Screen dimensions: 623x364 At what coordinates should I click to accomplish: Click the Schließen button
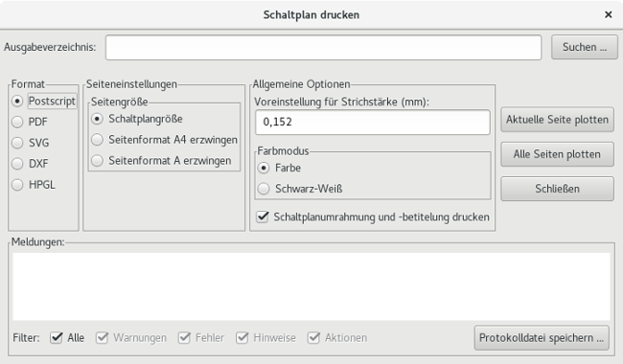(557, 189)
